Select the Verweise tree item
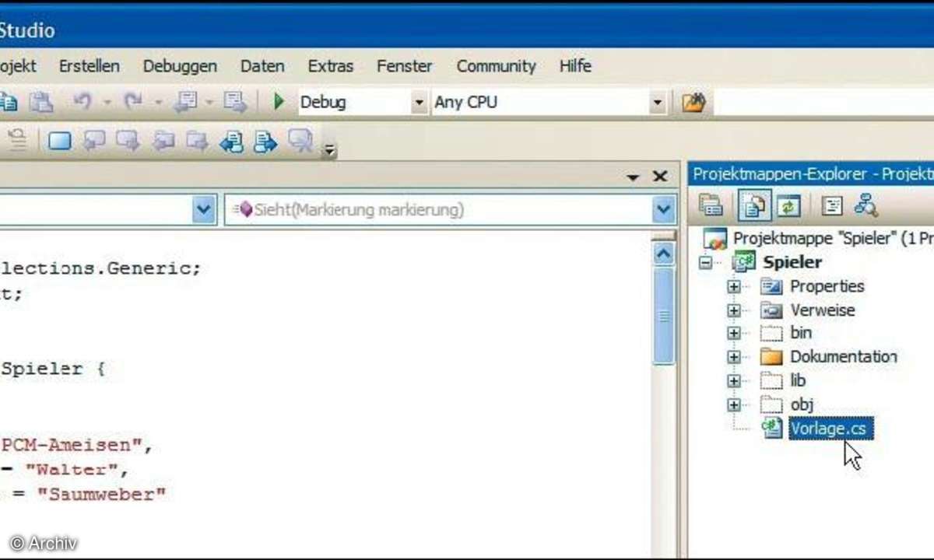 pos(823,310)
